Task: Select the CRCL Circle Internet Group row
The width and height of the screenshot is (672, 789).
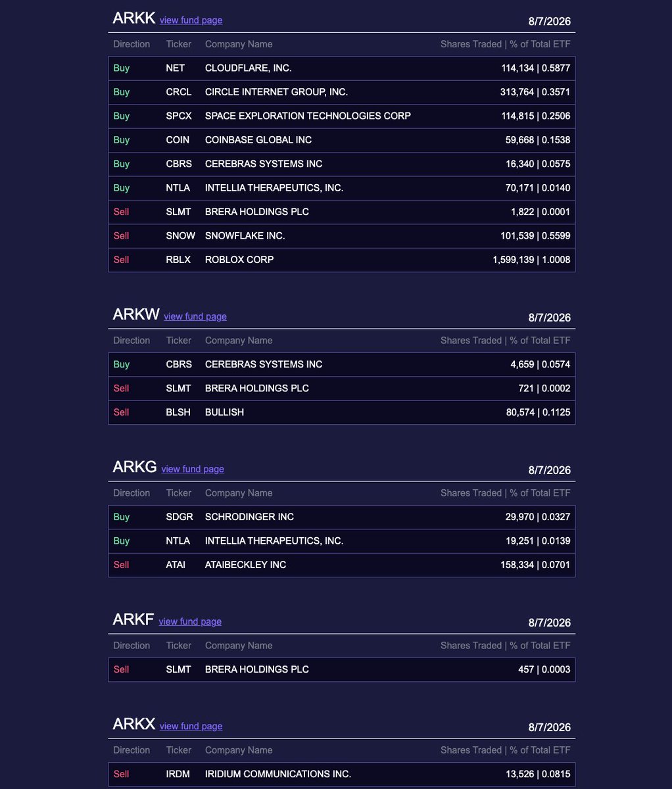Action: pyautogui.click(x=342, y=92)
